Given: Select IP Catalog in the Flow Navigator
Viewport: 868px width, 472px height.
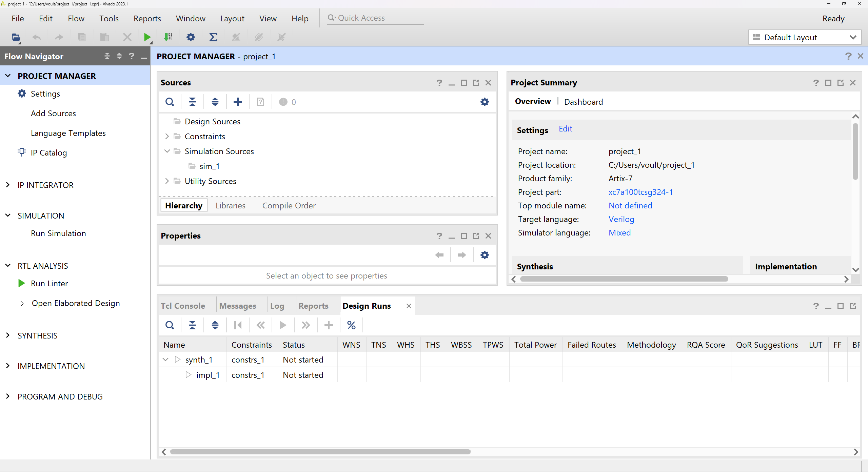Looking at the screenshot, I should [48, 152].
